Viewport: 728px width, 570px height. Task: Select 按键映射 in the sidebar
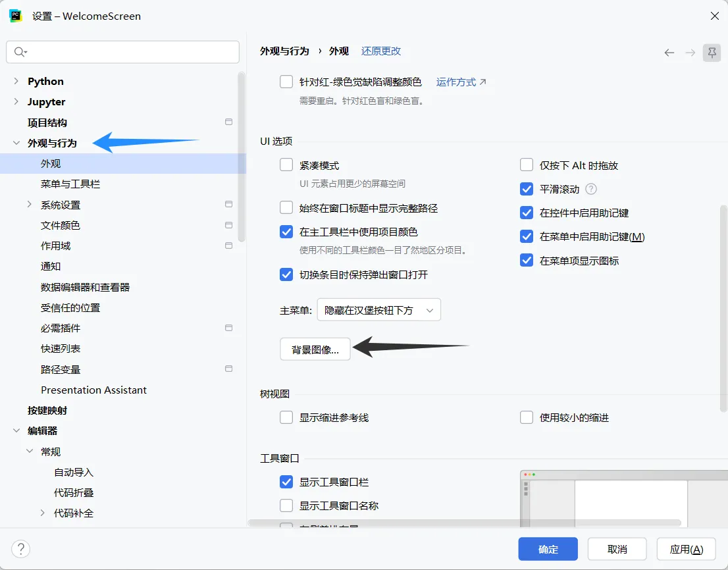(47, 410)
